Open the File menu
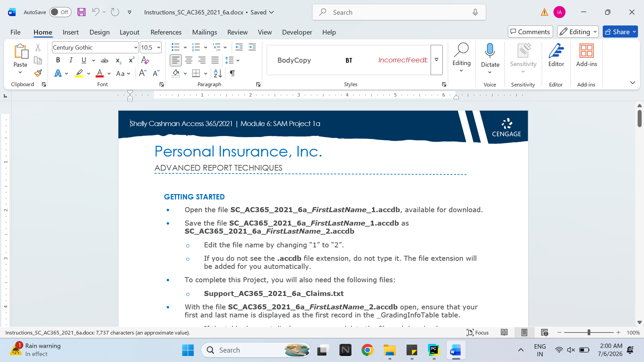Image resolution: width=644 pixels, height=362 pixels. (15, 32)
